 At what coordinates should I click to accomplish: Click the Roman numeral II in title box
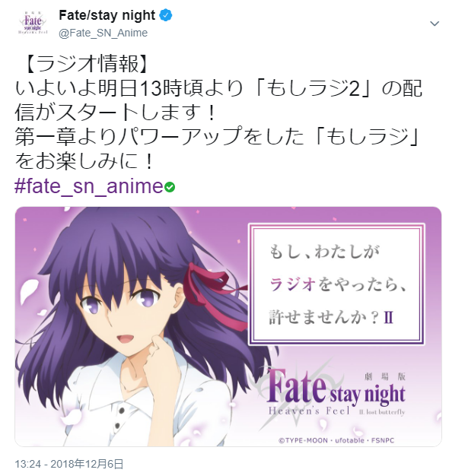coord(389,318)
